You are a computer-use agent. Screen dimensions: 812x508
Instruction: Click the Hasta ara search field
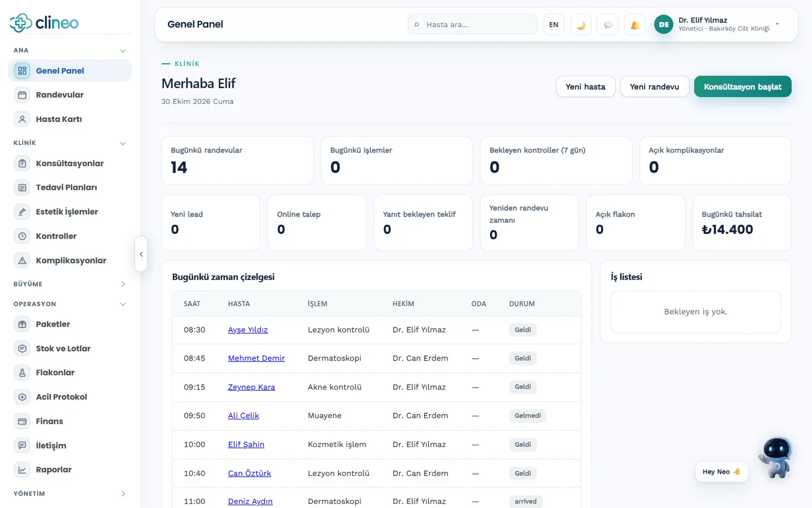472,24
